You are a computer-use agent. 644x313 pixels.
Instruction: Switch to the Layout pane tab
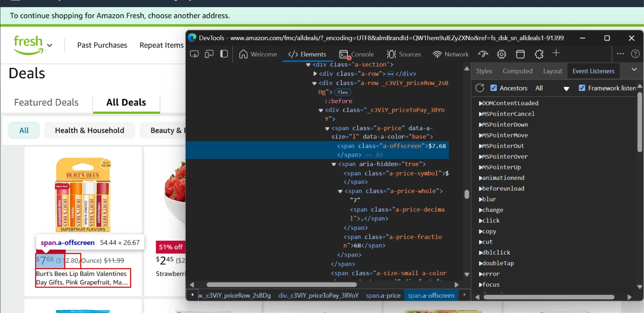(552, 71)
